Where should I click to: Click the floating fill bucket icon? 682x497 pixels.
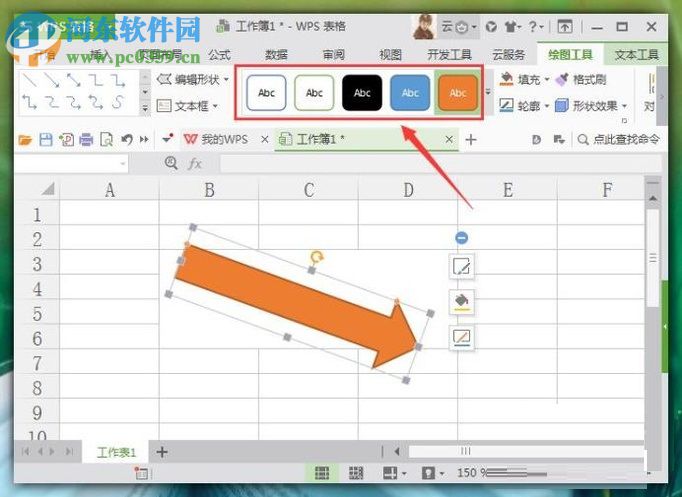[461, 301]
